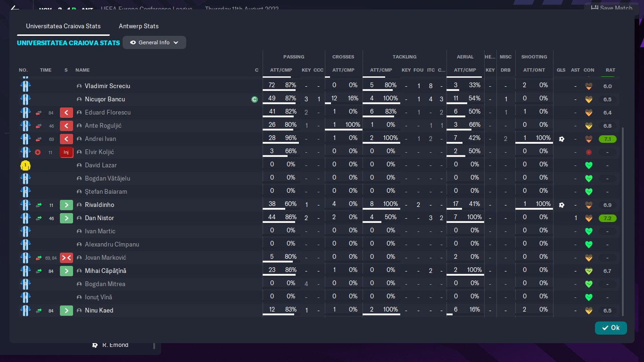
Task: Sort the table by RAT column
Action: (x=611, y=70)
